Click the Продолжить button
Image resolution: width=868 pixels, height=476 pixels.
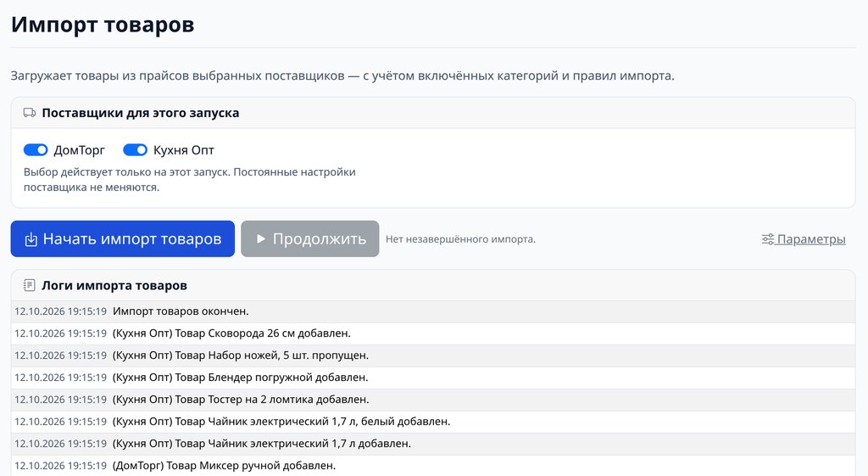click(x=310, y=238)
